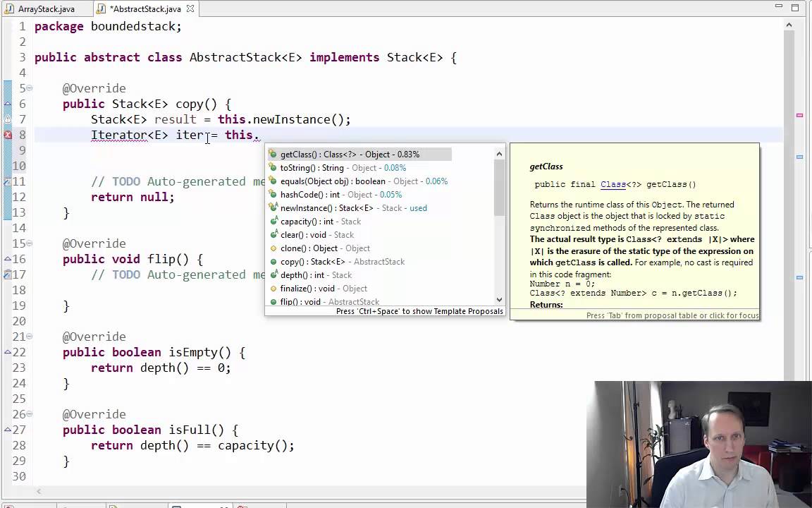Click the method icon beside getClass()
The image size is (812, 508).
coord(273,154)
